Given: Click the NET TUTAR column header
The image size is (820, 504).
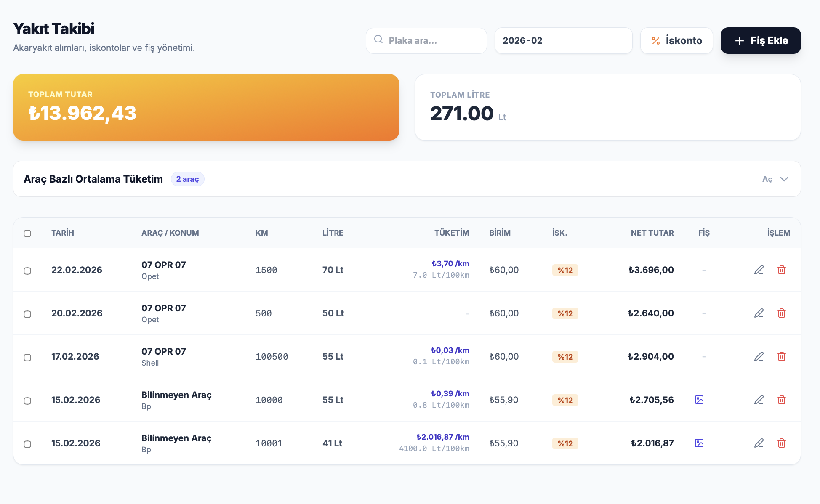Looking at the screenshot, I should tap(652, 233).
